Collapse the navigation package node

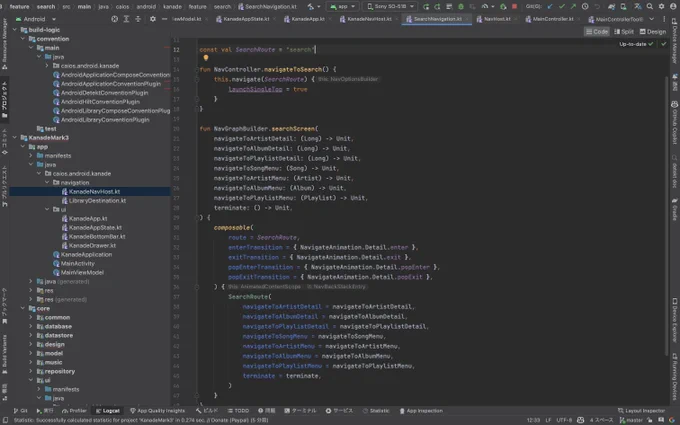coord(47,182)
